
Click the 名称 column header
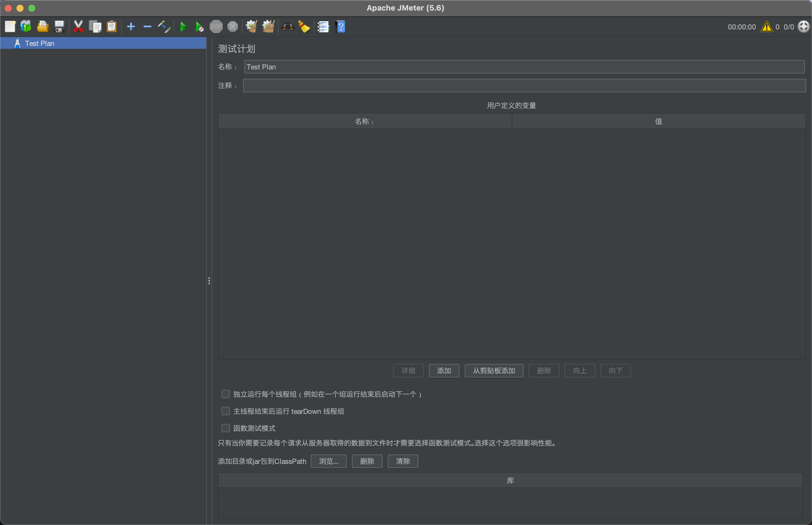[x=365, y=121]
